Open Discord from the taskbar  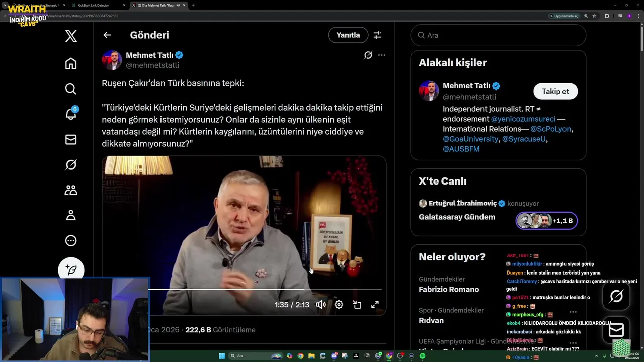334,356
